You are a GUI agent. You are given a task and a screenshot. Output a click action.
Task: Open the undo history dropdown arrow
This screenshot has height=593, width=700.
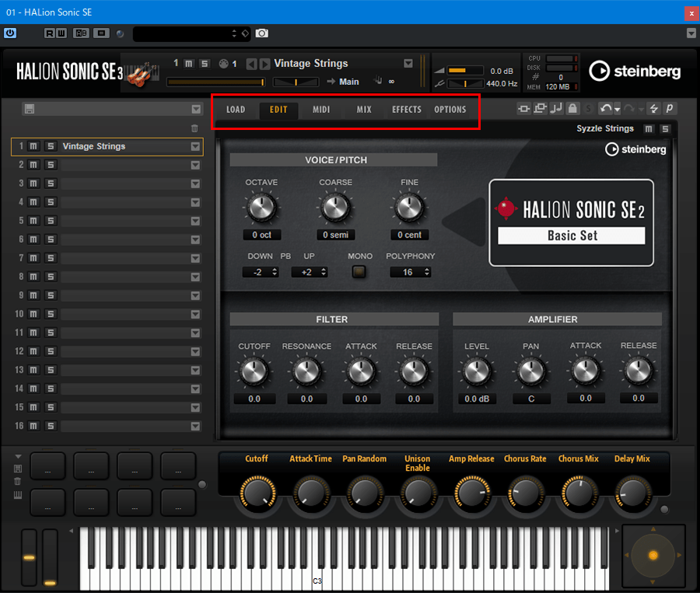[617, 109]
